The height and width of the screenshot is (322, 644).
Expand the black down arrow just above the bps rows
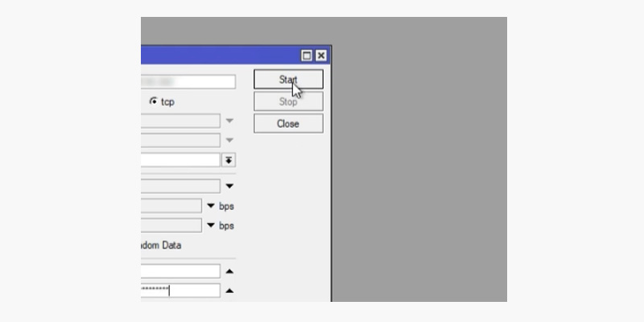click(229, 186)
